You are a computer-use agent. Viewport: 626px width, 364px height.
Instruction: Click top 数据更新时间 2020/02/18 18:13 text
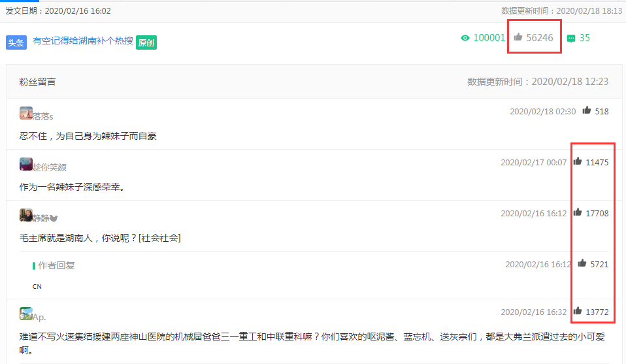(x=562, y=10)
